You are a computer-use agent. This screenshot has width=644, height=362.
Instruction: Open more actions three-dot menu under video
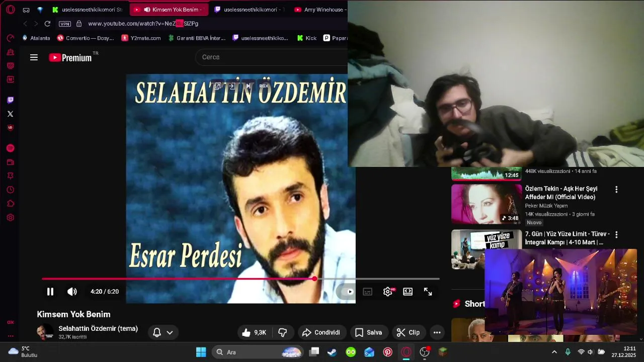click(437, 332)
